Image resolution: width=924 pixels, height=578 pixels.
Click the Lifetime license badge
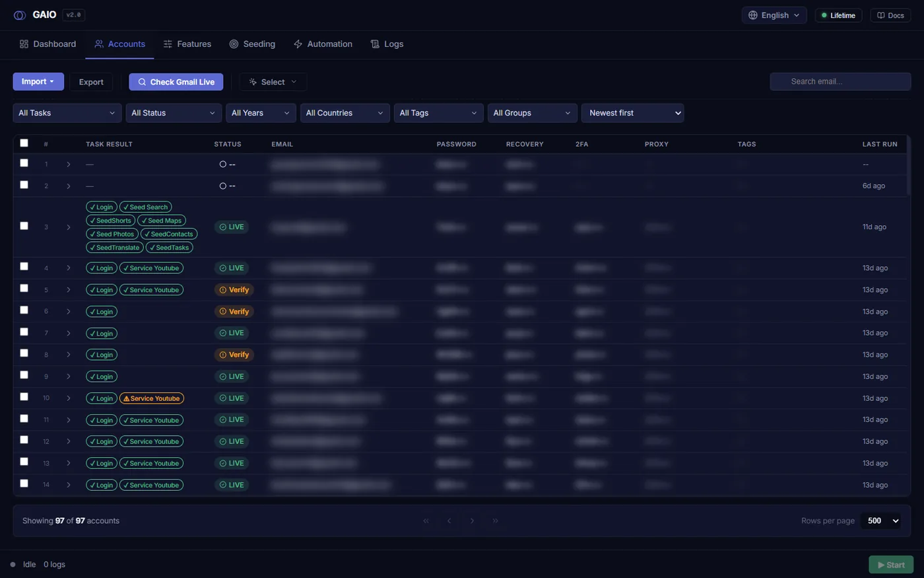tap(838, 15)
